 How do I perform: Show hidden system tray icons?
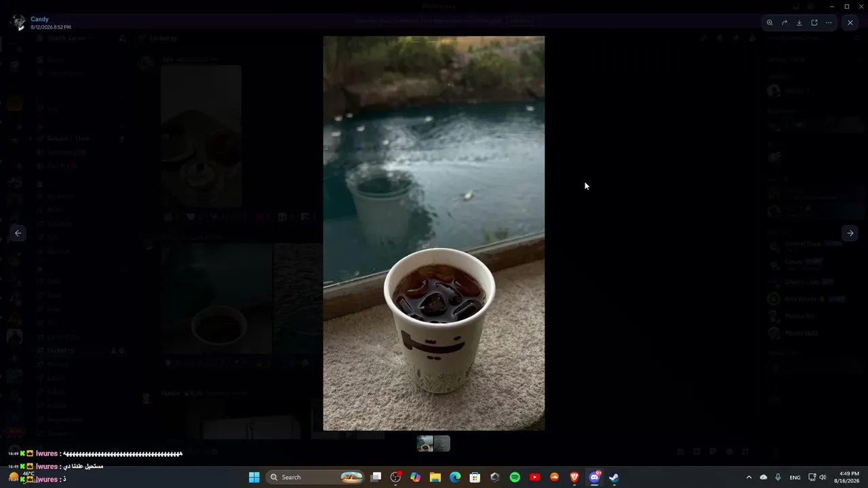(749, 477)
